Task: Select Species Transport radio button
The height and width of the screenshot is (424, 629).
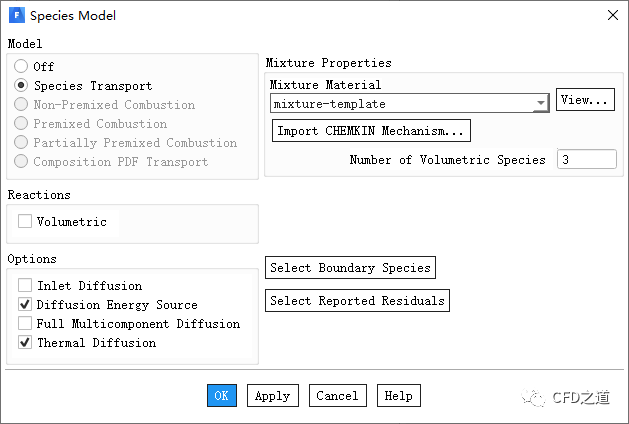Action: pos(21,86)
